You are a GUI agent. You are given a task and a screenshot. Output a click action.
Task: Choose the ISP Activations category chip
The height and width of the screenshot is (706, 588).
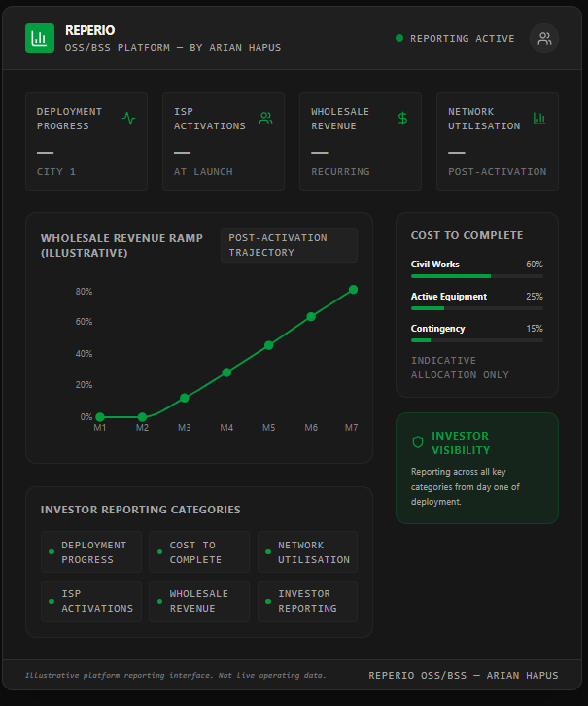pos(91,602)
